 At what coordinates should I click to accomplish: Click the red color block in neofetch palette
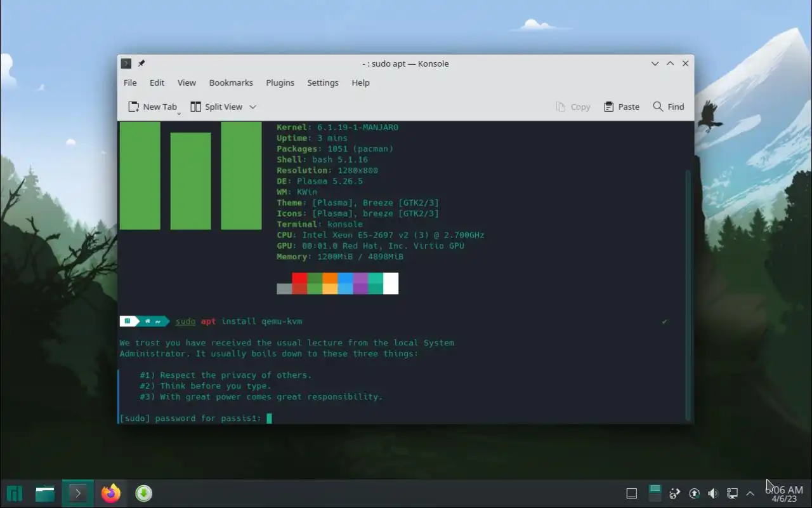point(299,283)
